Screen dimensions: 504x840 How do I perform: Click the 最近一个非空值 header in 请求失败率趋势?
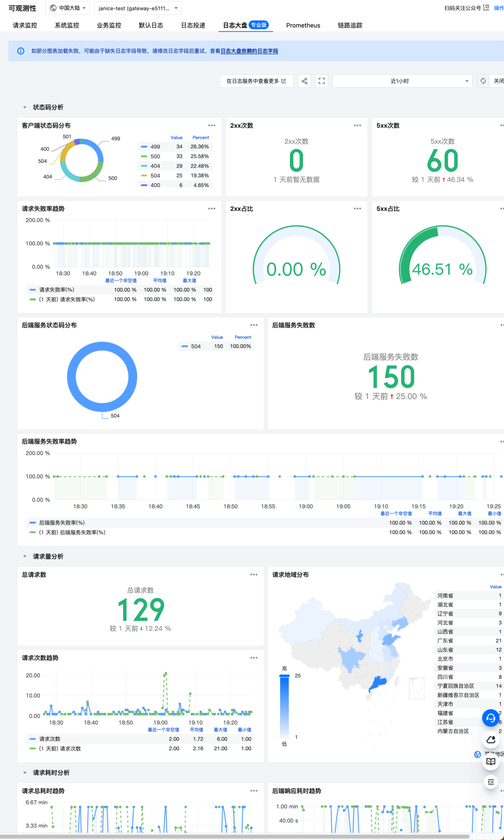[121, 280]
